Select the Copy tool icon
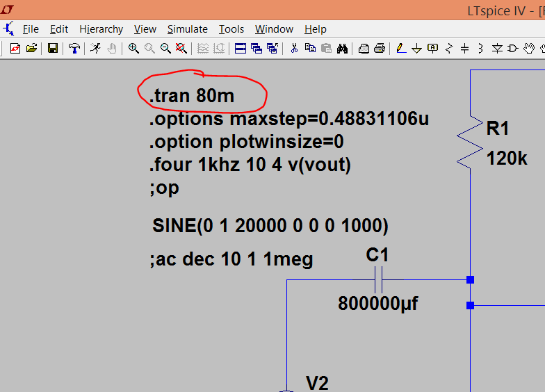The height and width of the screenshot is (392, 545). pyautogui.click(x=310, y=49)
